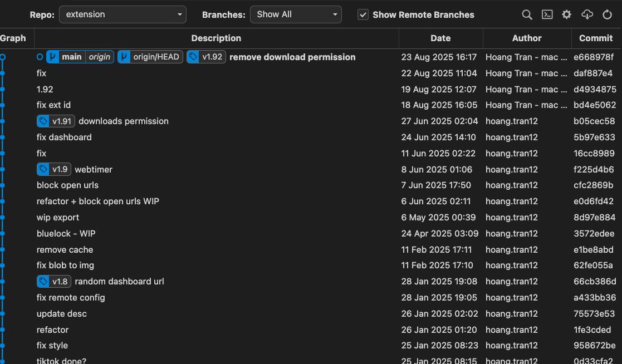Click the Commit column header
This screenshot has width=622, height=364.
(x=596, y=38)
